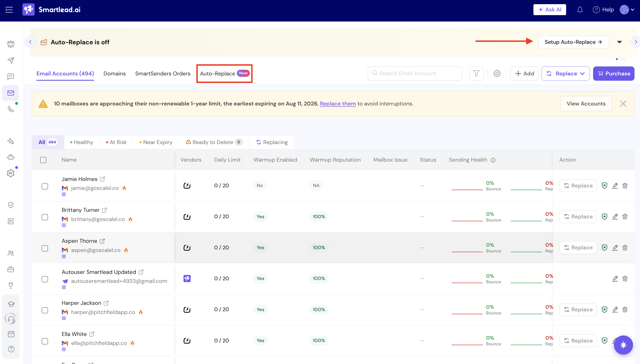Open Harper Jackson's external link icon

[x=106, y=303]
